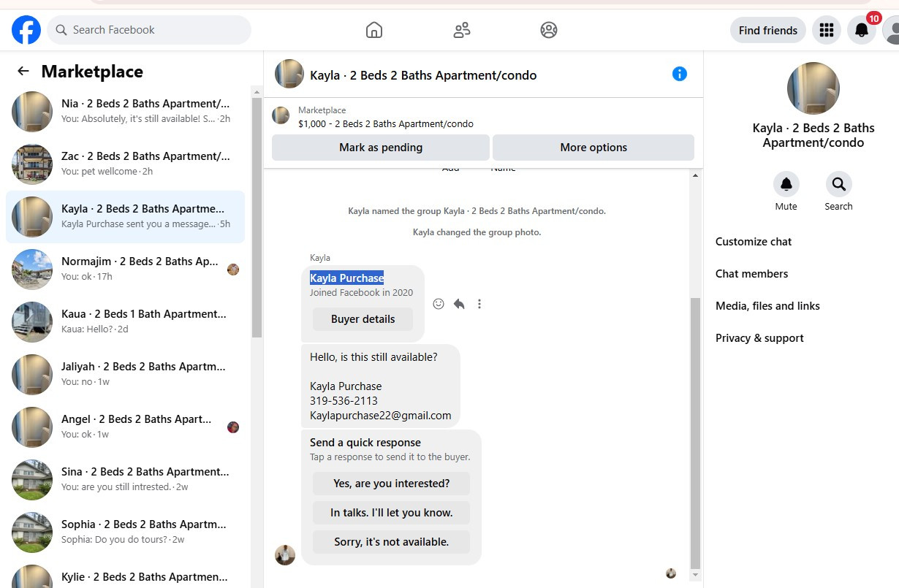
Task: Open the Facebook home icon
Action: click(373, 30)
